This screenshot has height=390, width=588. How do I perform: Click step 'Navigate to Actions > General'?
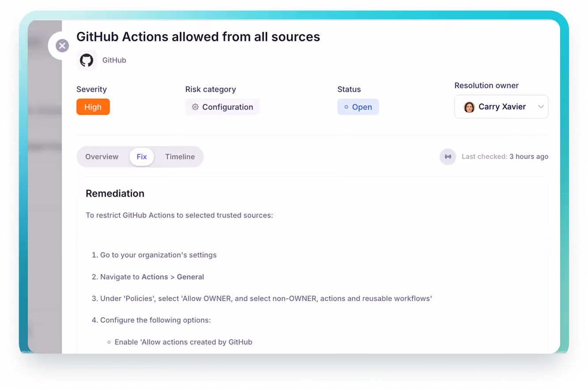pyautogui.click(x=152, y=277)
